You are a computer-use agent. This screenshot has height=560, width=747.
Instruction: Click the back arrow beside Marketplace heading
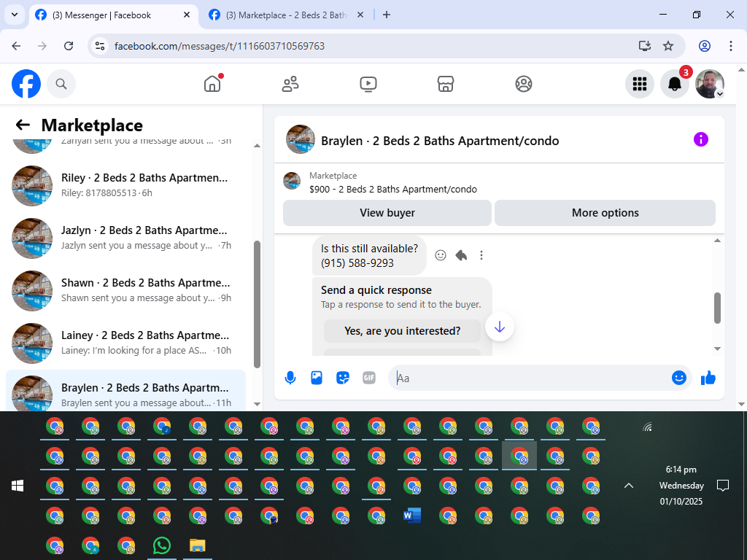(x=23, y=125)
